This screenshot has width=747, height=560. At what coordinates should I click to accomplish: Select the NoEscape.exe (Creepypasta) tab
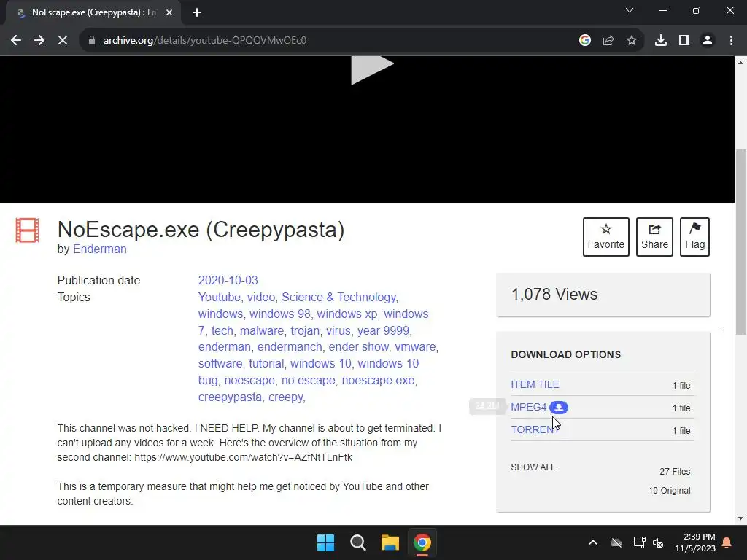[93, 12]
